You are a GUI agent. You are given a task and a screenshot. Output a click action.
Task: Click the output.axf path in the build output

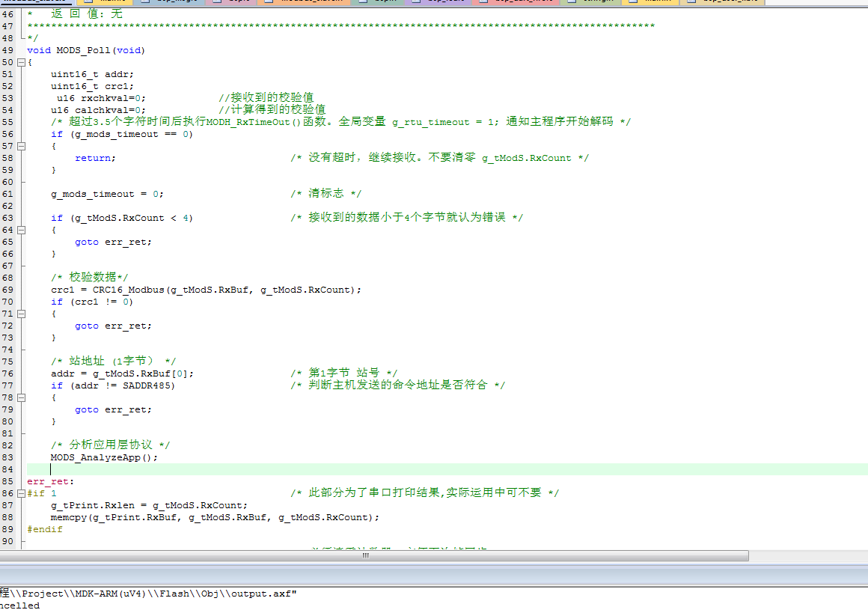[148, 594]
